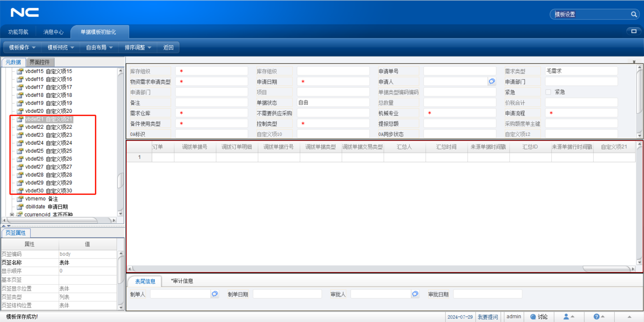Click the 返回 button

point(168,47)
